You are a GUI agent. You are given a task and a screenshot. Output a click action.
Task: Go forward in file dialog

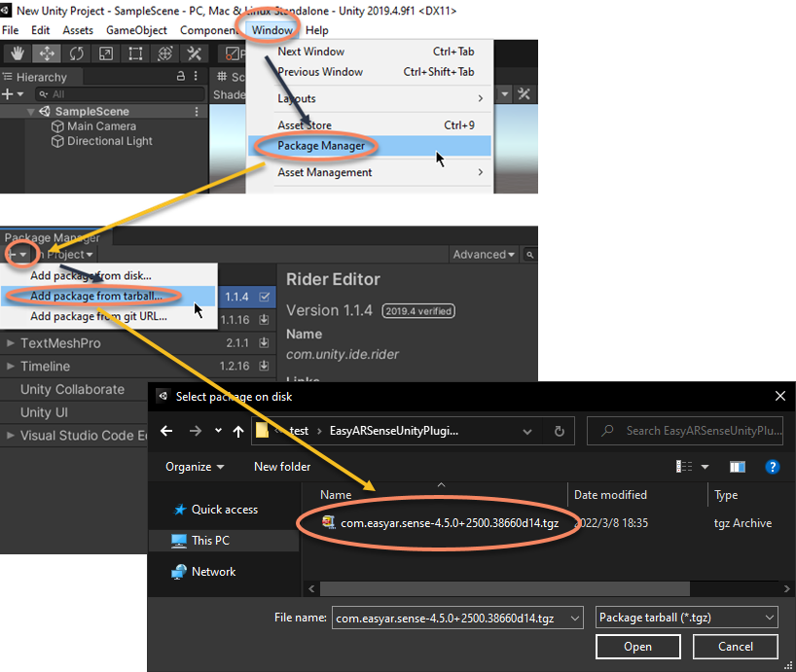tap(196, 431)
